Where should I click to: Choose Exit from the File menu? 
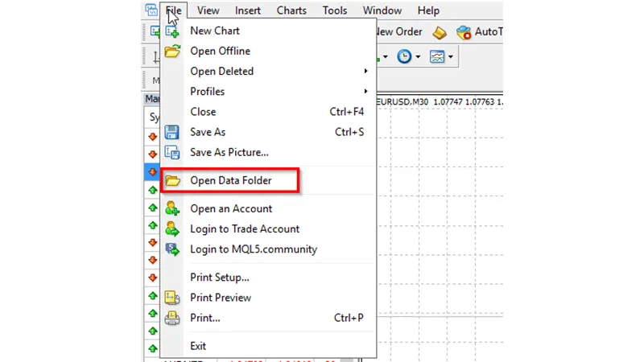pyautogui.click(x=198, y=346)
